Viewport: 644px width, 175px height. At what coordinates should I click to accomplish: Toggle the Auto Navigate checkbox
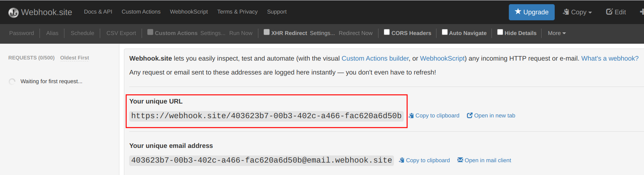(444, 32)
